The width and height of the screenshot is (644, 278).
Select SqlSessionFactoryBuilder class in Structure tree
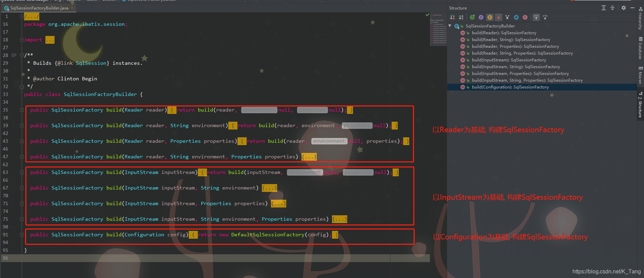pyautogui.click(x=490, y=26)
